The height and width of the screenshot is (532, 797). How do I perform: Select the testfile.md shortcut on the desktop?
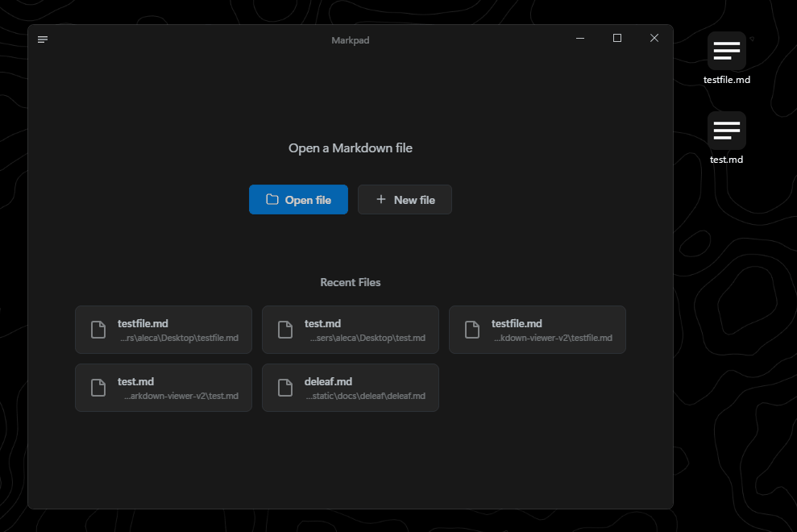726,52
